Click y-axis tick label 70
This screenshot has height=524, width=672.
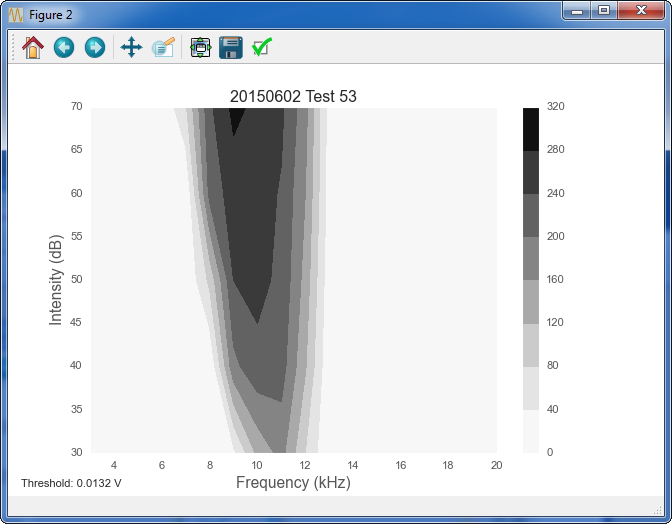76,106
